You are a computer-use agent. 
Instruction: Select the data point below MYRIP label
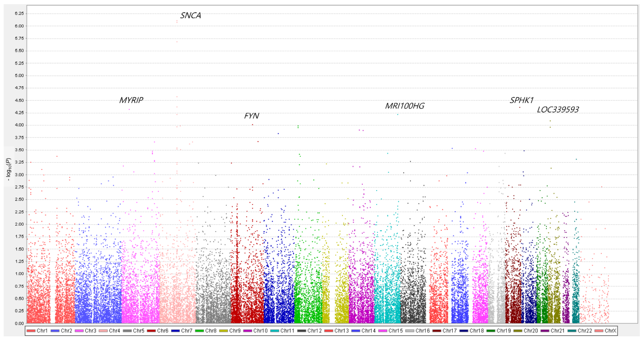click(129, 109)
